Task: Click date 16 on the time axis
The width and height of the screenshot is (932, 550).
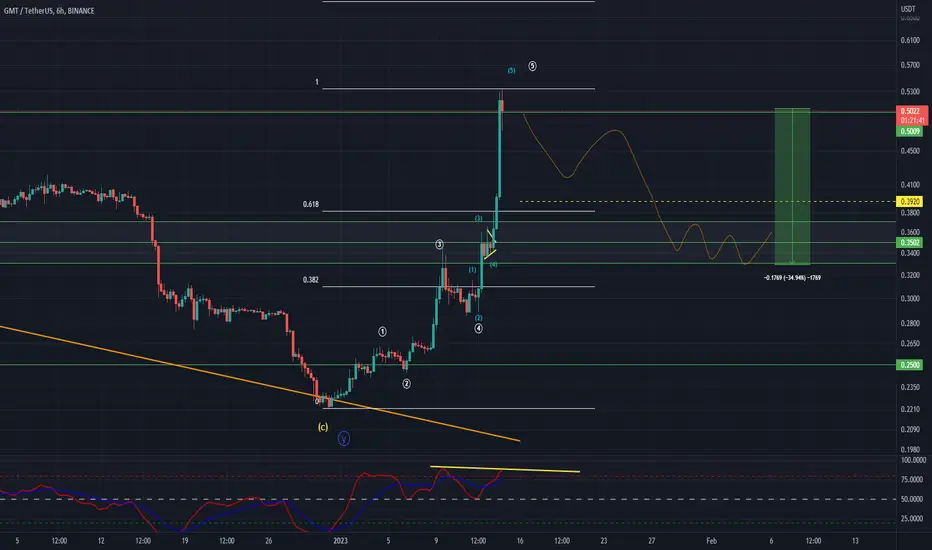Action: [x=520, y=541]
